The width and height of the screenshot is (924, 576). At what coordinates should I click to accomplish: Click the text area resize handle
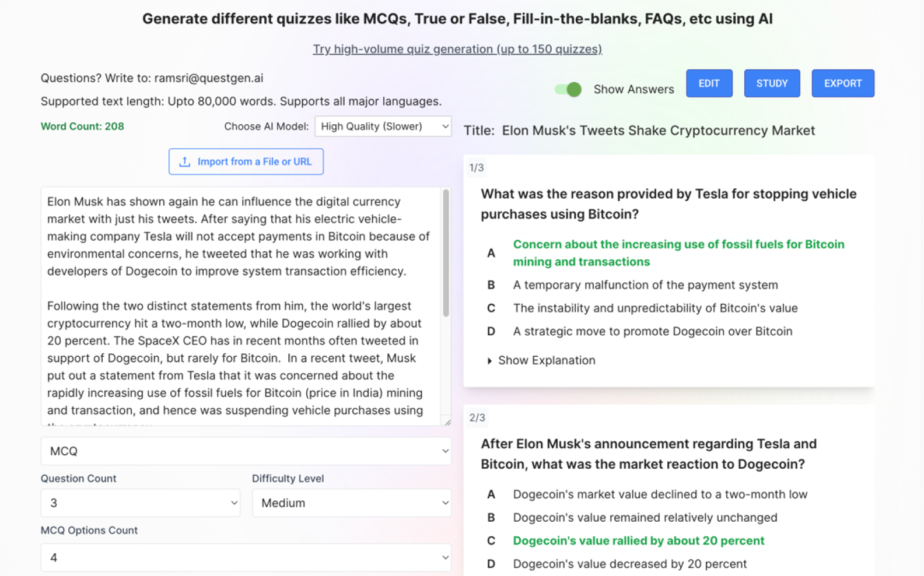[x=447, y=422]
